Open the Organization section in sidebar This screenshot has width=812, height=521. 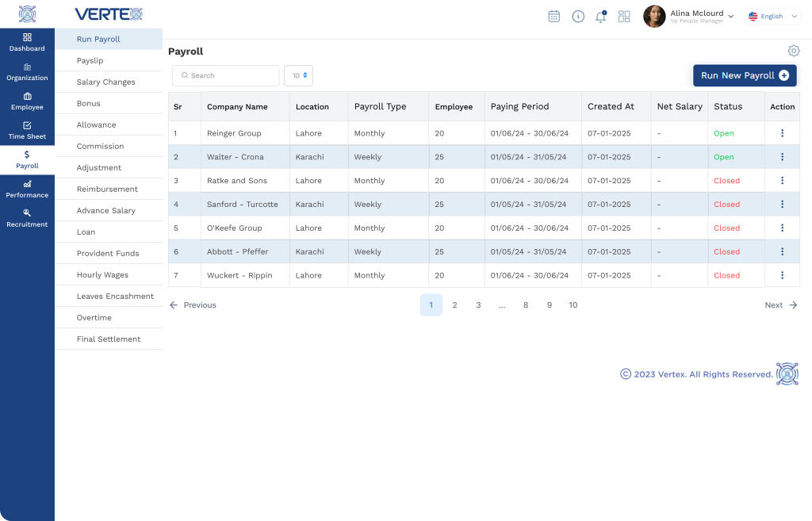[x=27, y=72]
